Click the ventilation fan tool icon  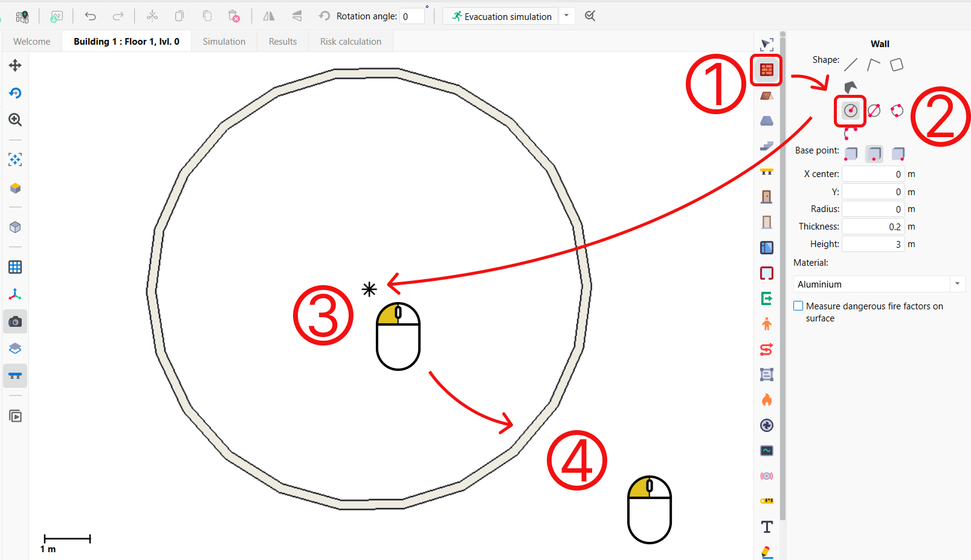766,425
